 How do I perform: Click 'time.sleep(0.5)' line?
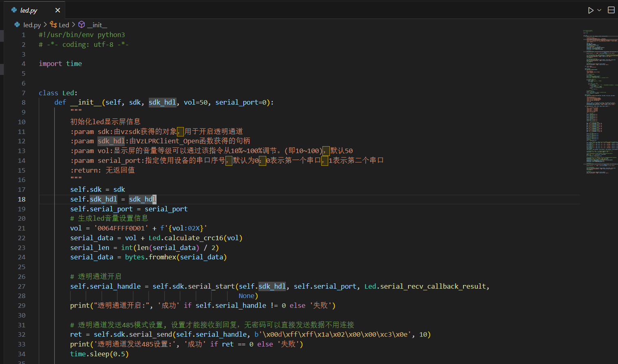click(99, 354)
